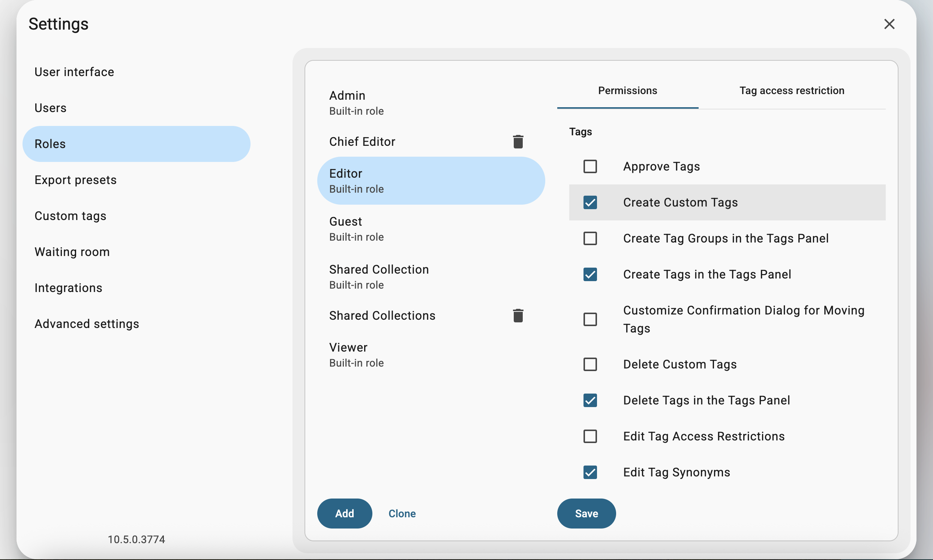
Task: Select the Permissions tab
Action: coord(627,91)
